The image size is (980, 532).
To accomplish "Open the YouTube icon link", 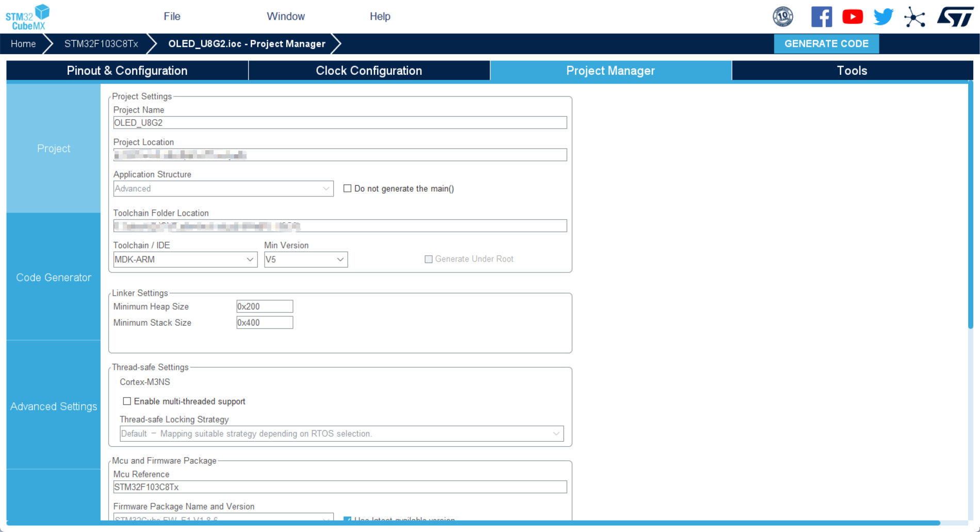I will click(x=853, y=17).
